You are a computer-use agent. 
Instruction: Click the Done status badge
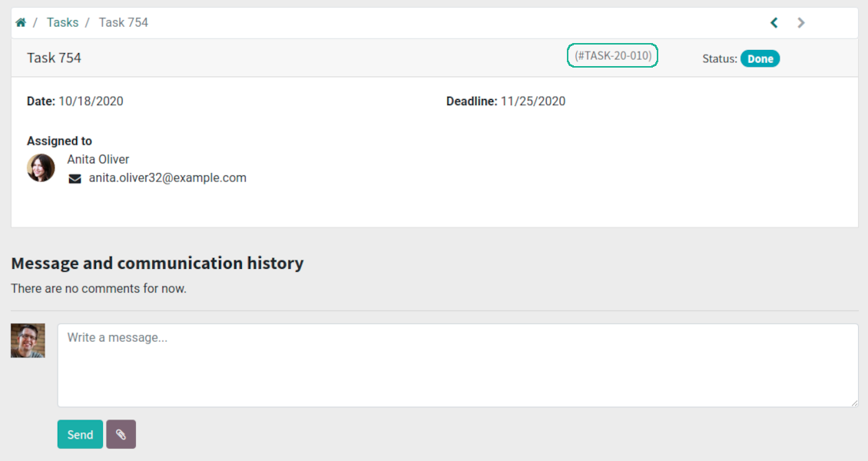tap(760, 58)
